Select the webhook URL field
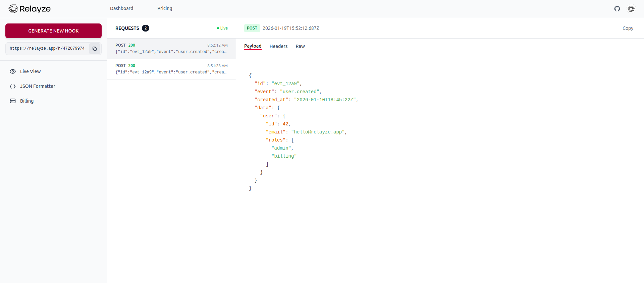The image size is (644, 283). 47,49
